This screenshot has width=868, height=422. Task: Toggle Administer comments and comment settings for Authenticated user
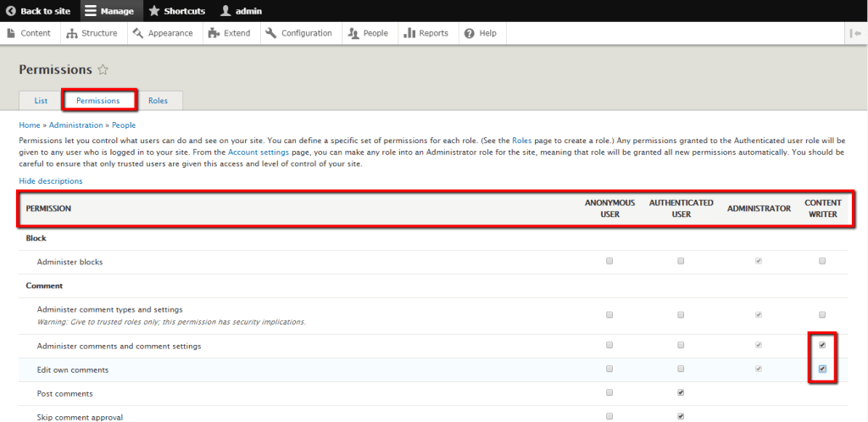681,345
